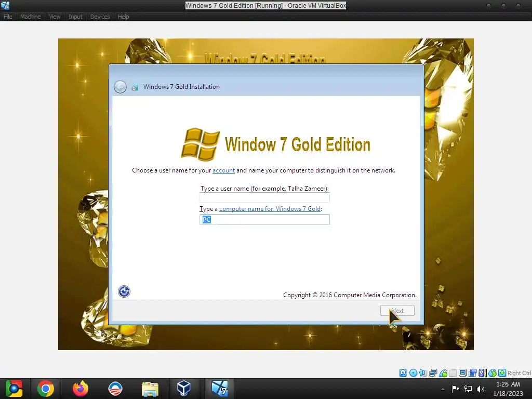Click the volume speaker tray icon

(481, 389)
